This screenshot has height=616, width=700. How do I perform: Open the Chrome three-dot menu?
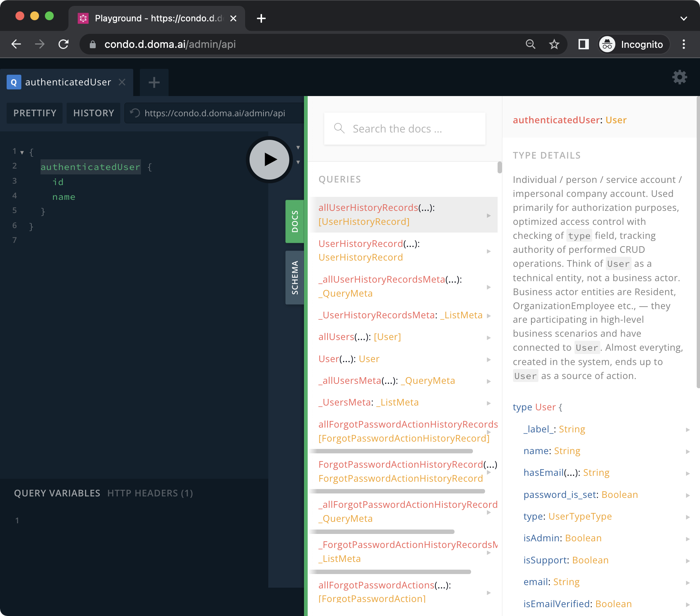tap(683, 45)
